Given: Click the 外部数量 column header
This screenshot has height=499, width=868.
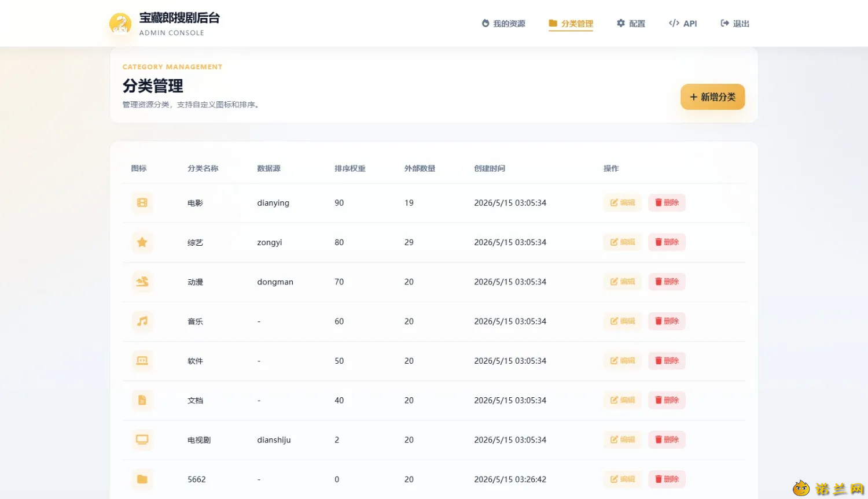Looking at the screenshot, I should pyautogui.click(x=420, y=168).
